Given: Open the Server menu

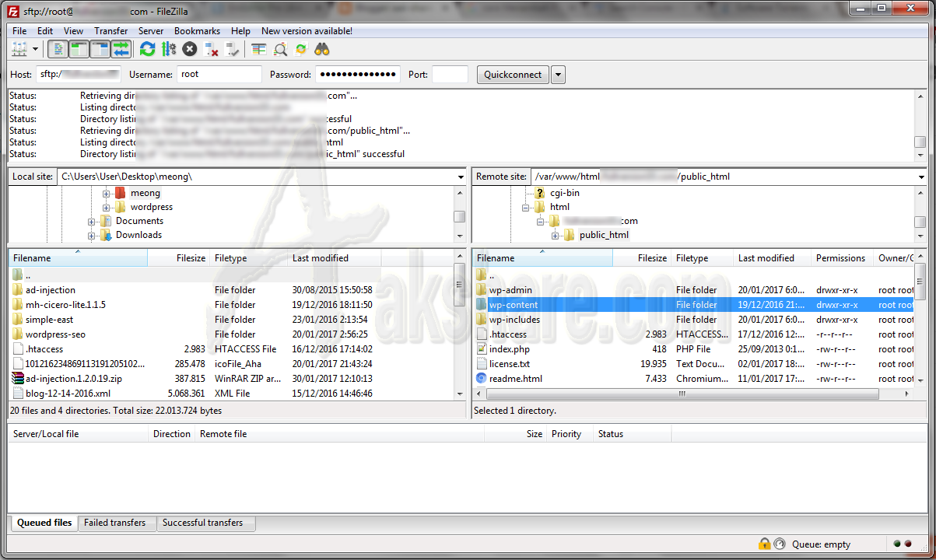Looking at the screenshot, I should pos(151,31).
